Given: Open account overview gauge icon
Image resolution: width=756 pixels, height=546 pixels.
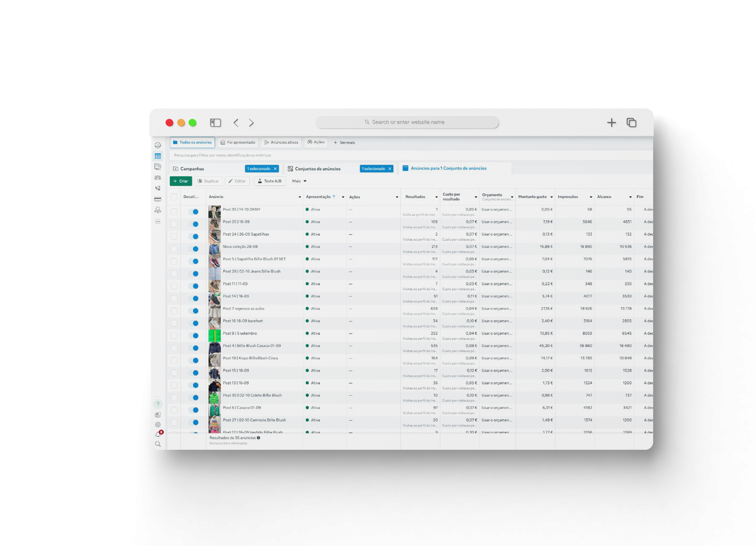Looking at the screenshot, I should [158, 145].
